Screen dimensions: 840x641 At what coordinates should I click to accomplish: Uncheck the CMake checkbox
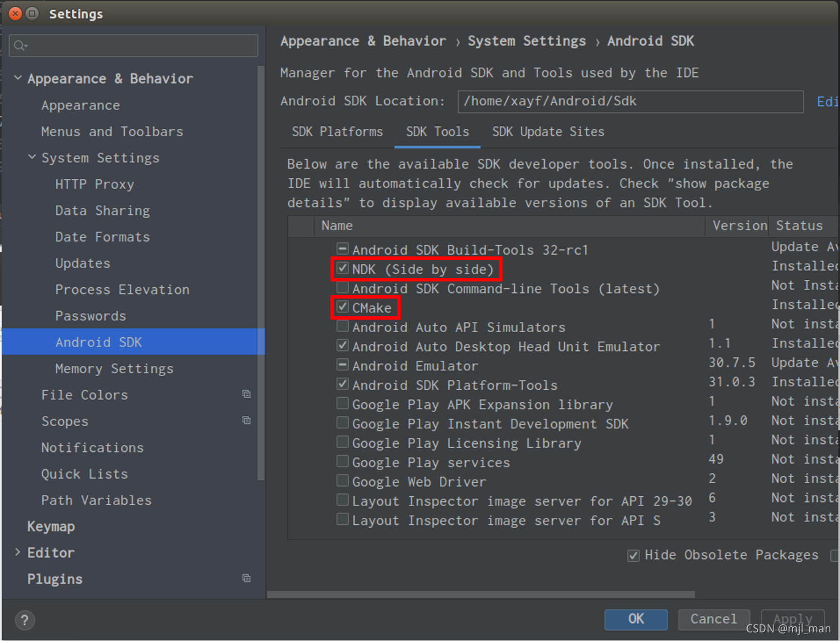click(x=342, y=307)
